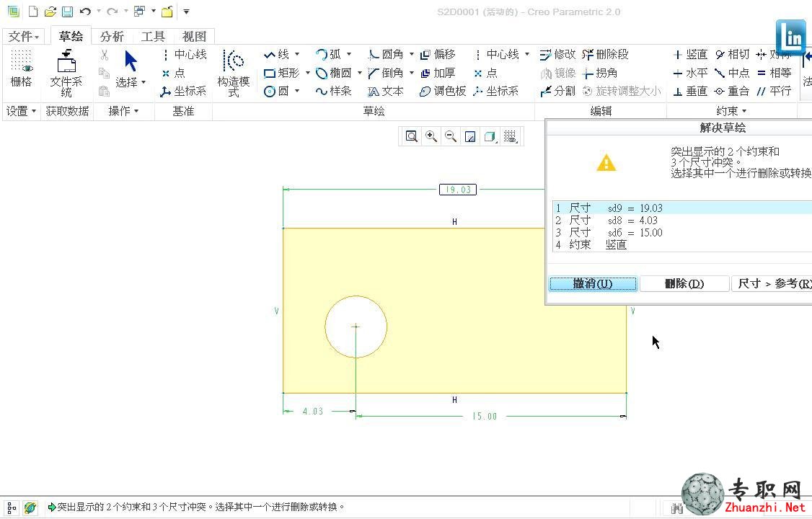Switch to the 草绘 tab
The image size is (812, 519).
(71, 36)
